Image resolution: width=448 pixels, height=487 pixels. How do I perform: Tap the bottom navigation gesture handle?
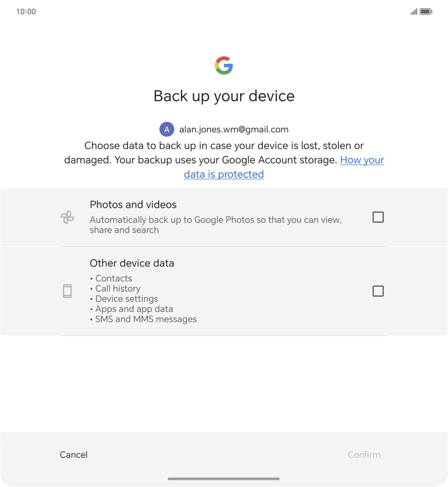pos(223,478)
